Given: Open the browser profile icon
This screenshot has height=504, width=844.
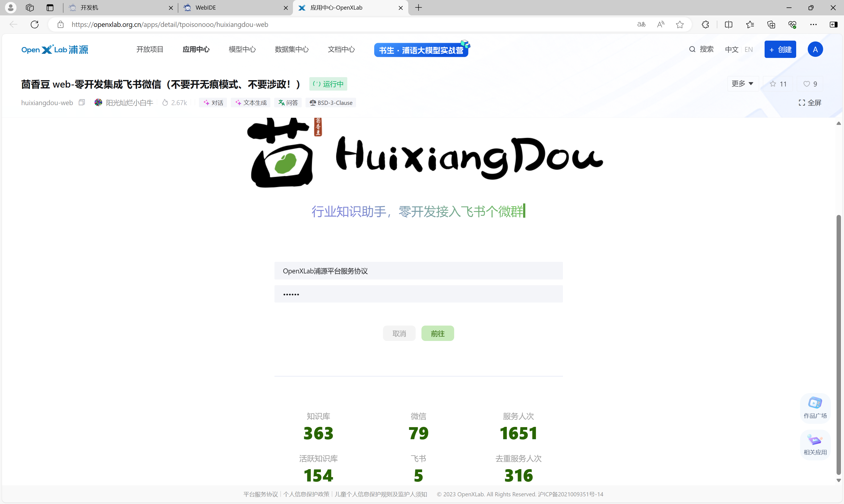Looking at the screenshot, I should pos(10,7).
